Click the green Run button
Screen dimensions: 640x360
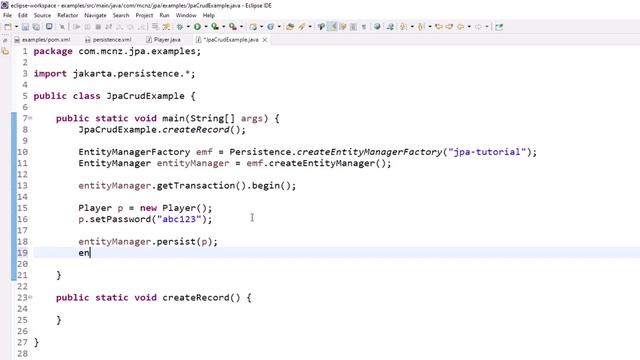(x=197, y=27)
